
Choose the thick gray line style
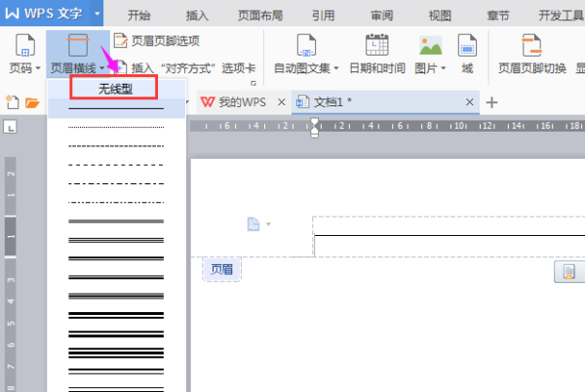point(116,221)
